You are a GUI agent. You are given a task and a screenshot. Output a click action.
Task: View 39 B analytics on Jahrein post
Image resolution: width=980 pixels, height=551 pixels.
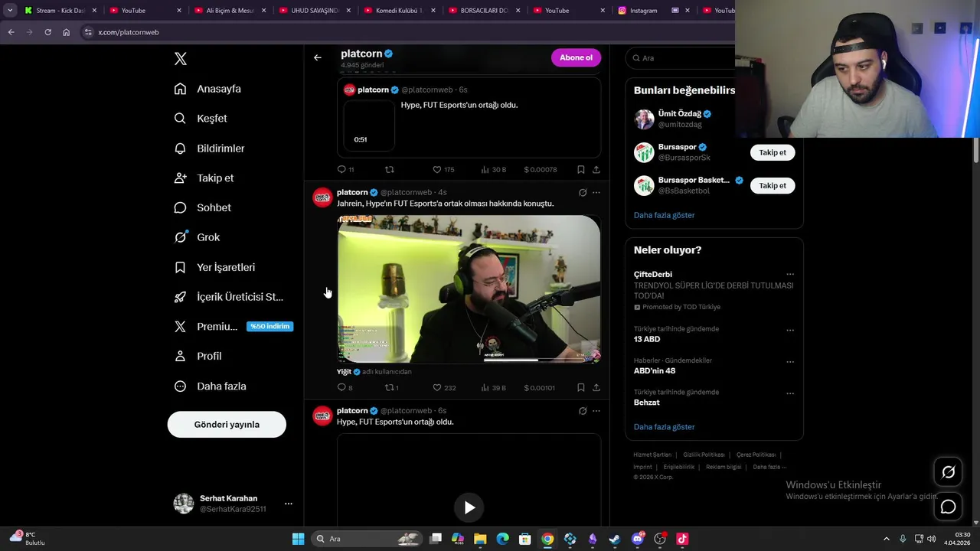coord(493,387)
